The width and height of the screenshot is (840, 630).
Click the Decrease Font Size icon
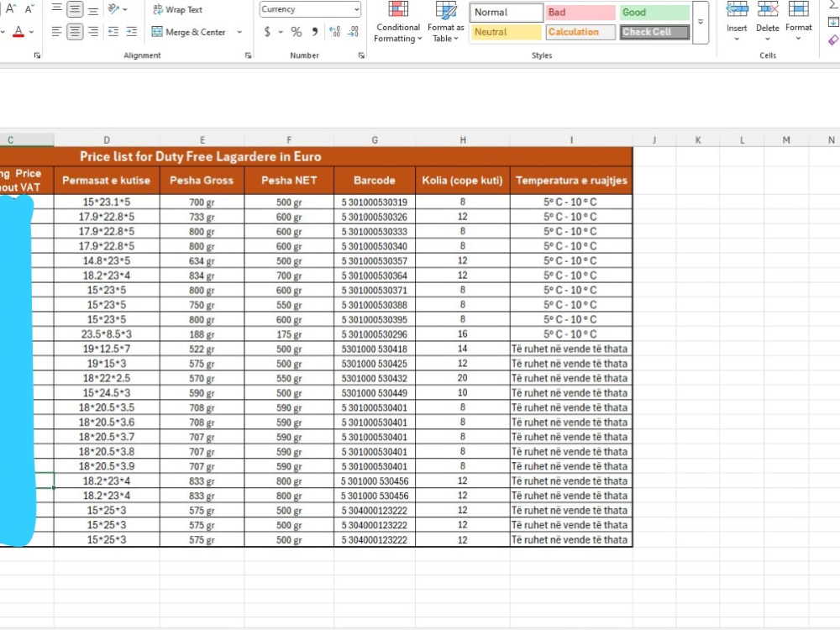coord(29,8)
